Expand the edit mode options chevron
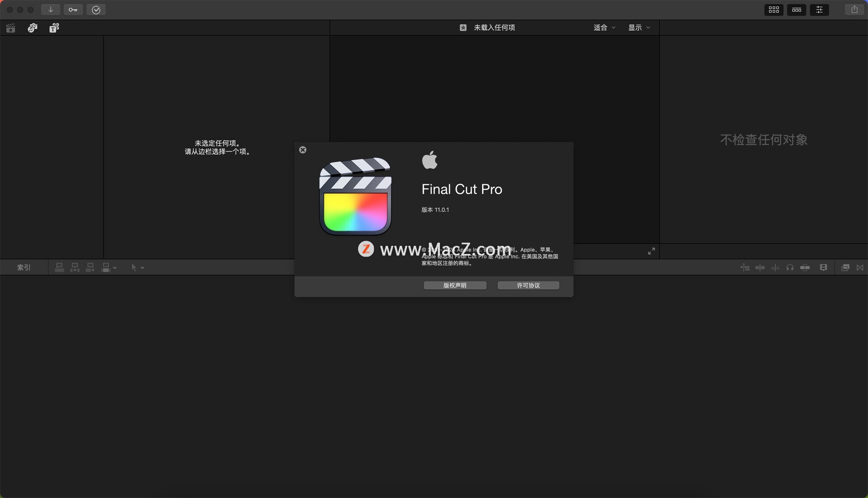This screenshot has height=498, width=868. (115, 268)
